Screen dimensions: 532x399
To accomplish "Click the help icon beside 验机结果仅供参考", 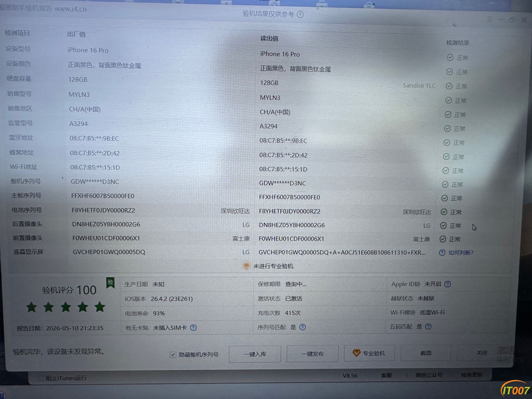I will [300, 14].
